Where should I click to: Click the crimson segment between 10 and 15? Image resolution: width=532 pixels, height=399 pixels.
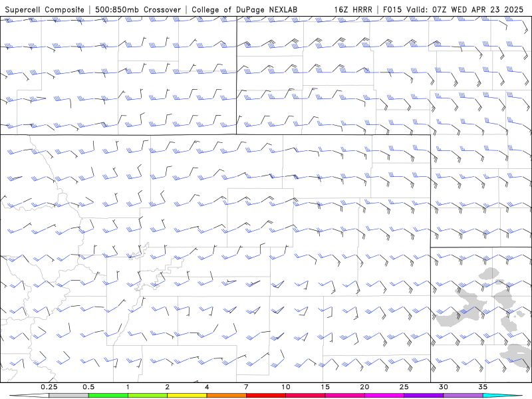tap(305, 396)
